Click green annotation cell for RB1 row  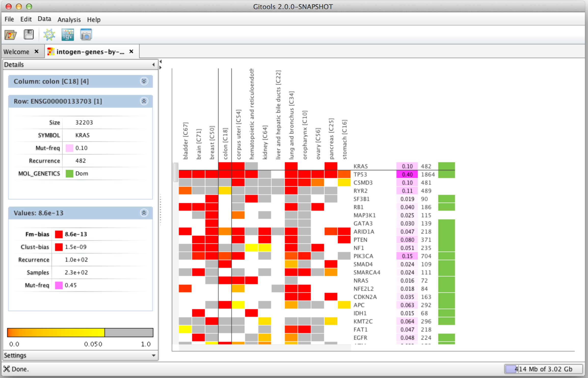coord(446,207)
